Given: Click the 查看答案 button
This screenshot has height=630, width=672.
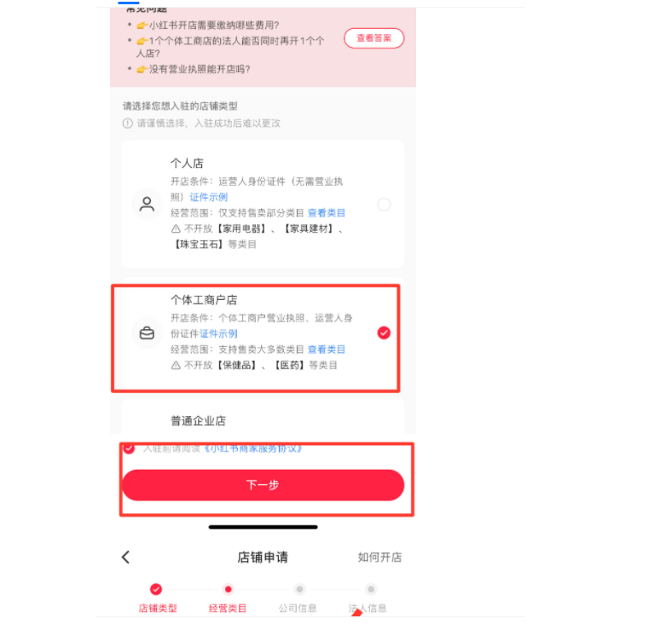Looking at the screenshot, I should coord(374,38).
